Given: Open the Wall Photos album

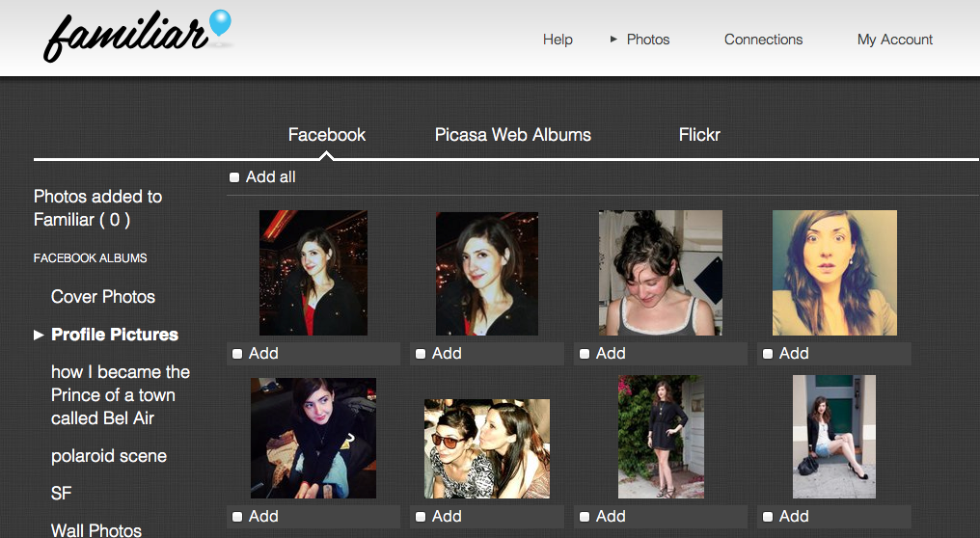Looking at the screenshot, I should pos(96,529).
